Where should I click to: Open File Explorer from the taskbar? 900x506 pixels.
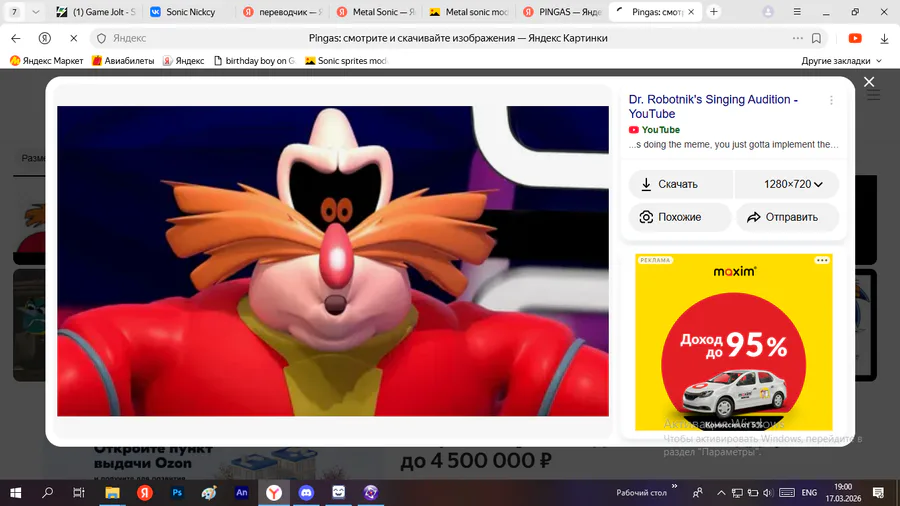coord(112,493)
